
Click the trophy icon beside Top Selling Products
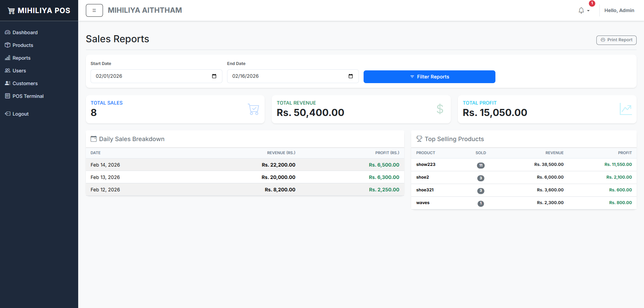point(419,139)
